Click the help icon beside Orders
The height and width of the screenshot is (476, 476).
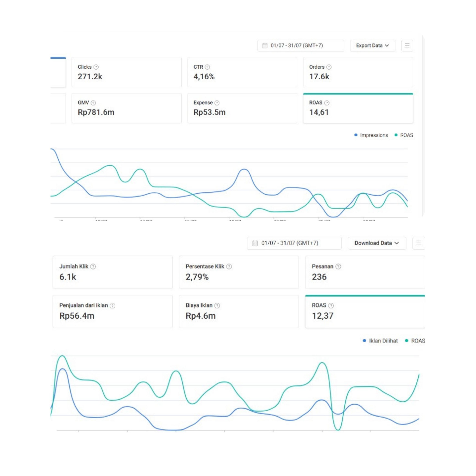(x=329, y=67)
